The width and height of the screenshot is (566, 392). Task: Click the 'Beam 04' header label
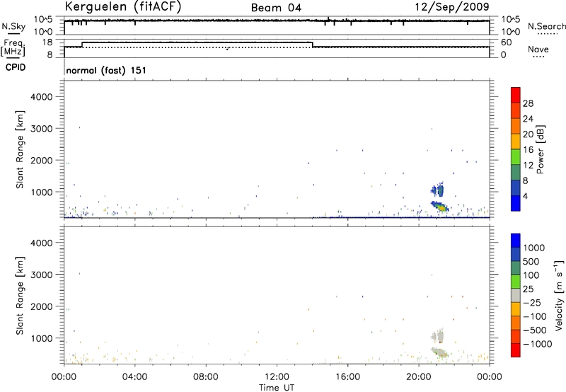(x=276, y=8)
